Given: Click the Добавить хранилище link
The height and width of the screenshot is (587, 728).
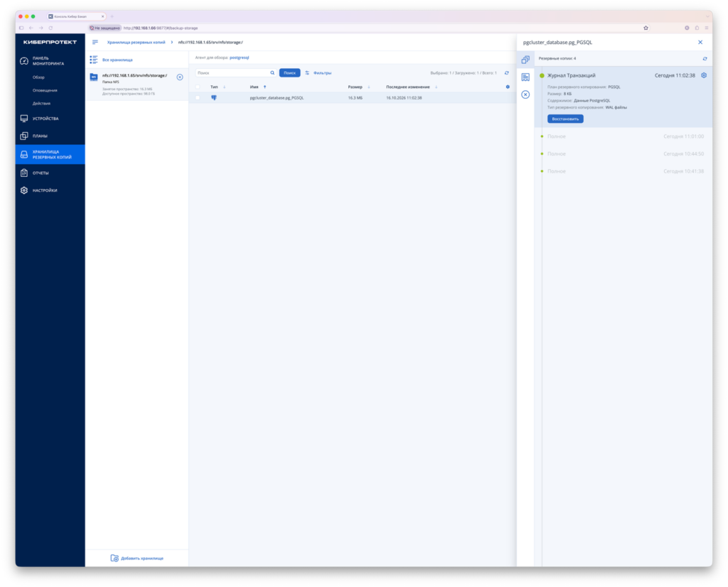Looking at the screenshot, I should [x=142, y=559].
